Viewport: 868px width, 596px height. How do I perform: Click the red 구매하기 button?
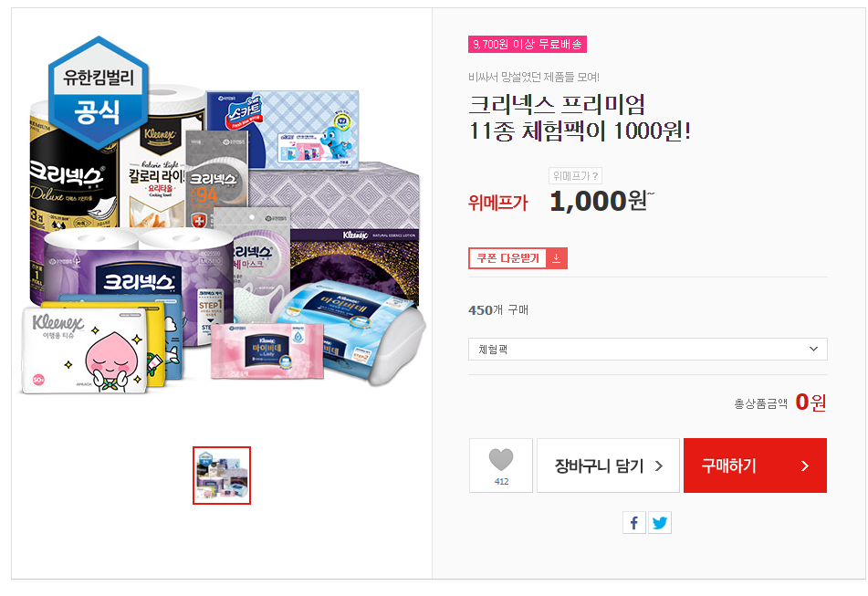(755, 465)
